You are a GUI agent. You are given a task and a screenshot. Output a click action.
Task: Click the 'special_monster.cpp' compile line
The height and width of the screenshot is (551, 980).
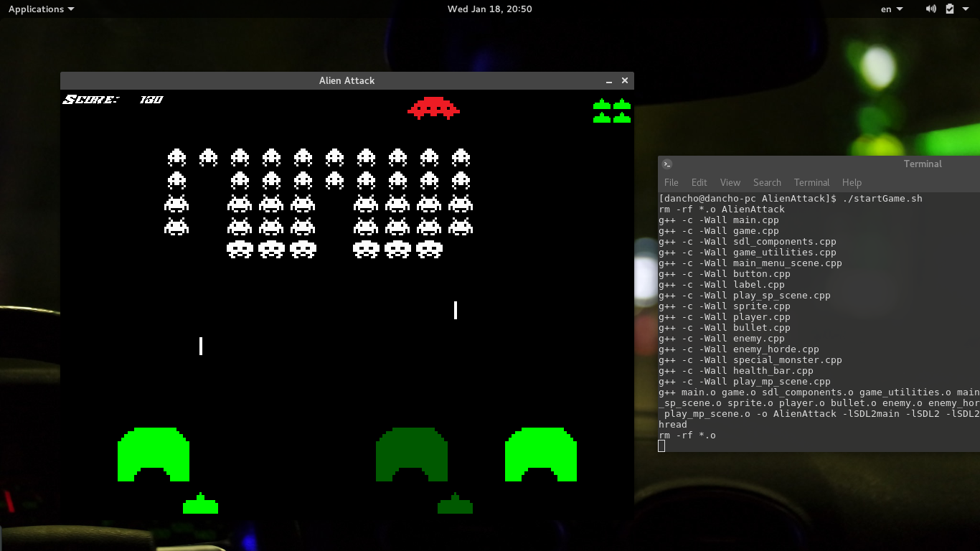pos(750,360)
